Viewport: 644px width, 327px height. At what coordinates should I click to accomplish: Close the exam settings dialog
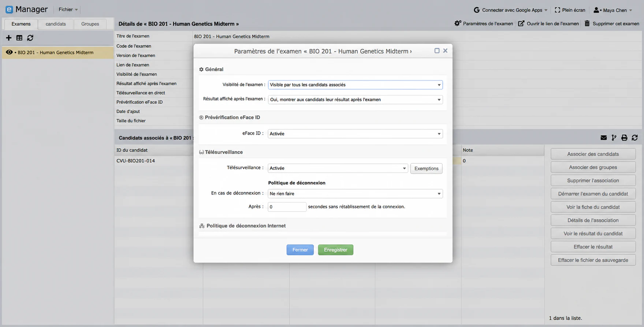(x=445, y=50)
